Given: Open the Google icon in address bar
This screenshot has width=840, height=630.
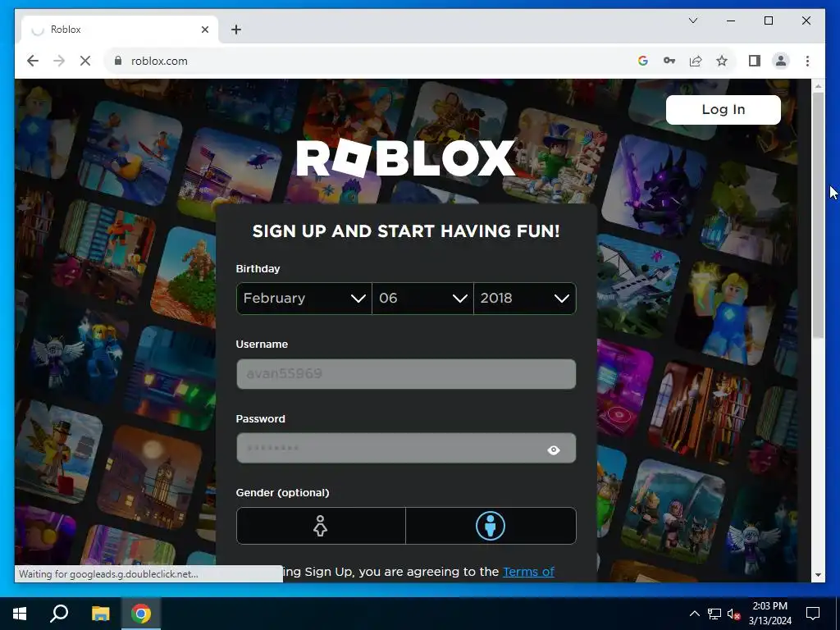Looking at the screenshot, I should pyautogui.click(x=643, y=61).
